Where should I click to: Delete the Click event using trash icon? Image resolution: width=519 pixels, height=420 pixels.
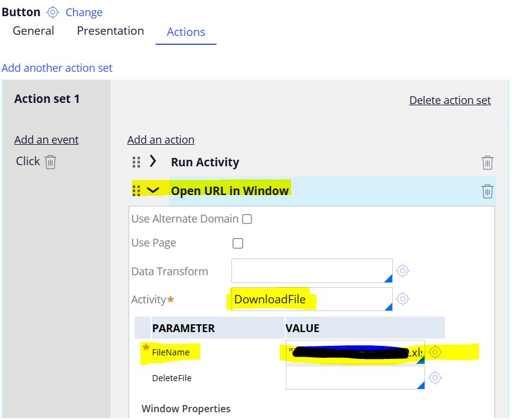coord(50,161)
